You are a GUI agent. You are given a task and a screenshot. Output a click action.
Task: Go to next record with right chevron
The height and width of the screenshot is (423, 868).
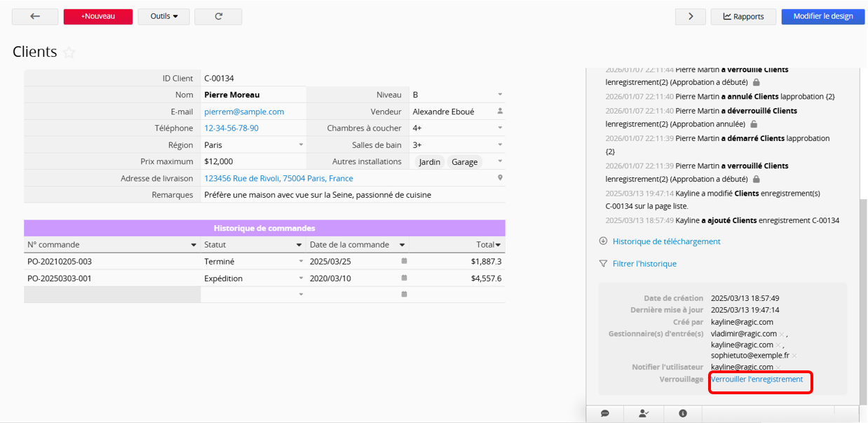pyautogui.click(x=691, y=17)
